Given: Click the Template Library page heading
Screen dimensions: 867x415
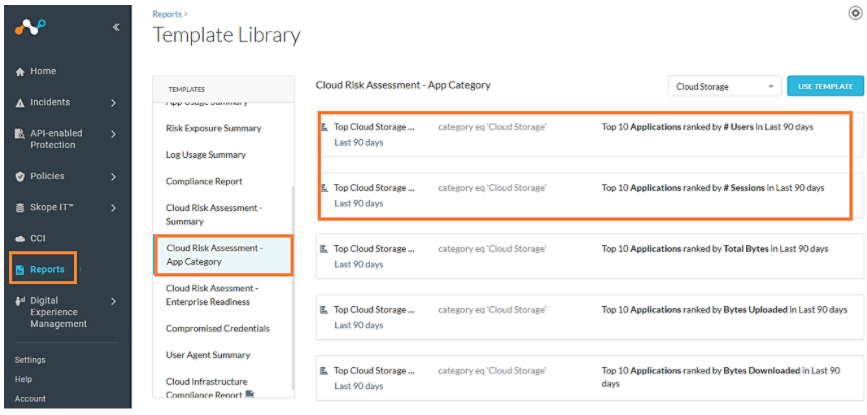Looking at the screenshot, I should click(227, 35).
